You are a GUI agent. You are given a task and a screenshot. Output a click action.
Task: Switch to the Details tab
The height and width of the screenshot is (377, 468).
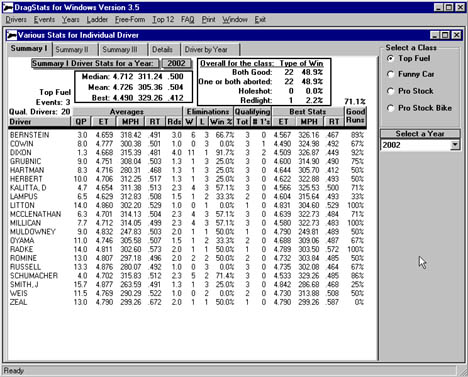pos(164,50)
